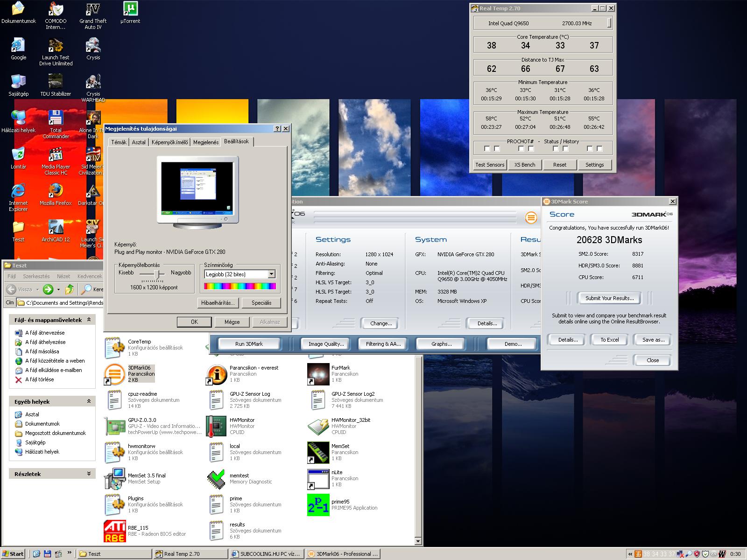747x560 pixels.
Task: Toggle the third PROCHOT# checkbox in Real Temp
Action: coord(521,149)
